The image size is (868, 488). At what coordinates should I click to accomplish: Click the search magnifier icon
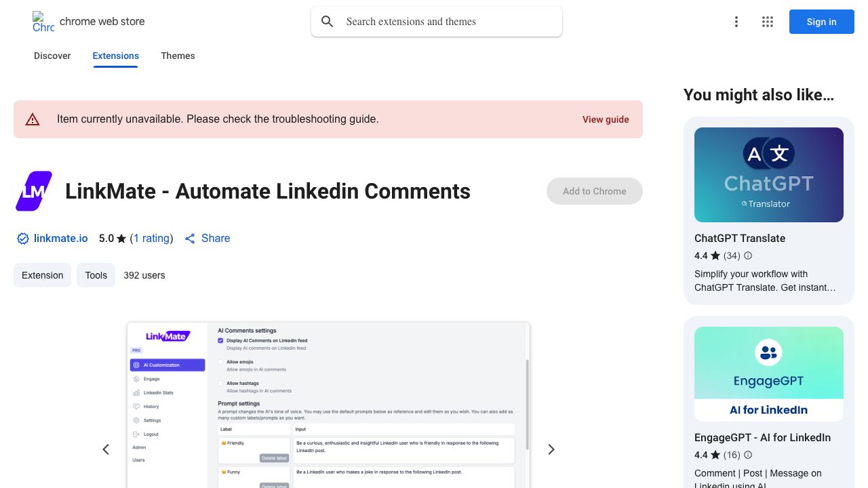click(x=328, y=22)
